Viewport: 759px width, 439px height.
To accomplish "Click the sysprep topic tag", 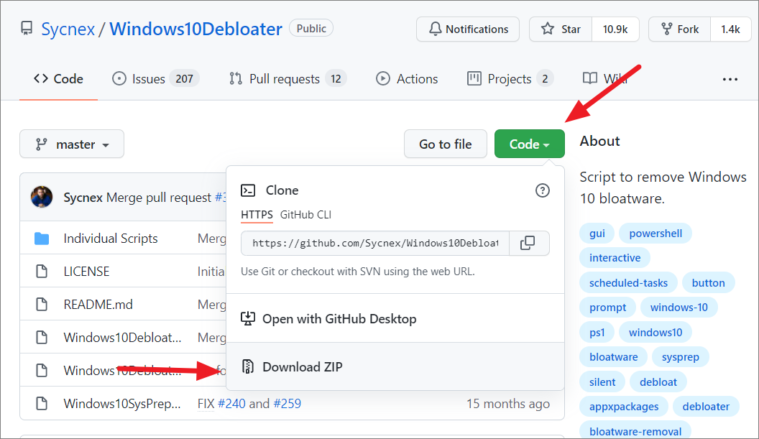I will [681, 357].
